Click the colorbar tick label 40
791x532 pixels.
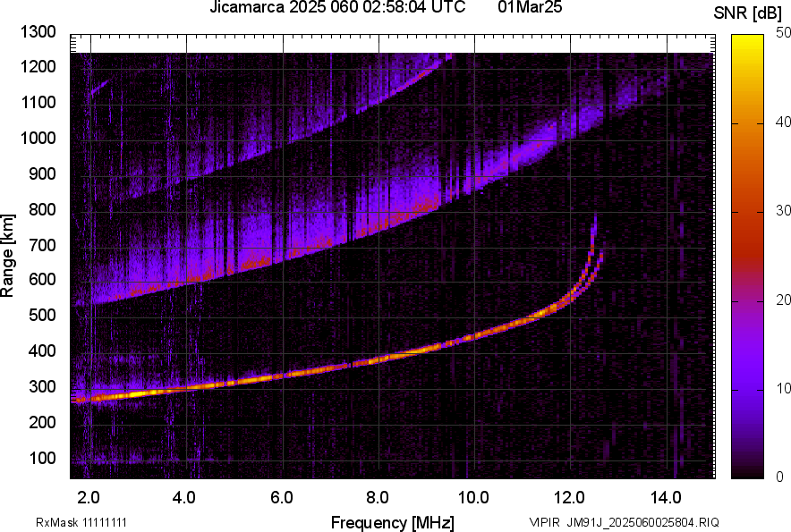point(784,122)
